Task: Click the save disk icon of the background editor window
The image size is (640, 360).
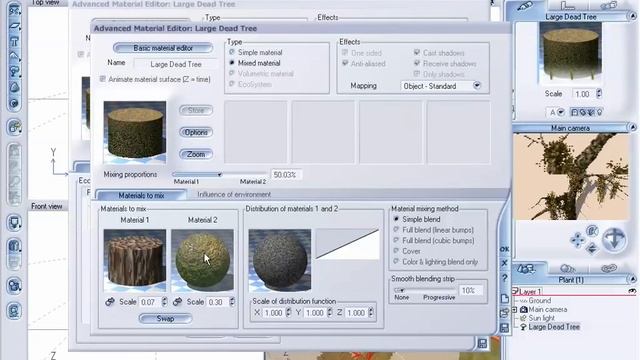Action: [x=482, y=343]
